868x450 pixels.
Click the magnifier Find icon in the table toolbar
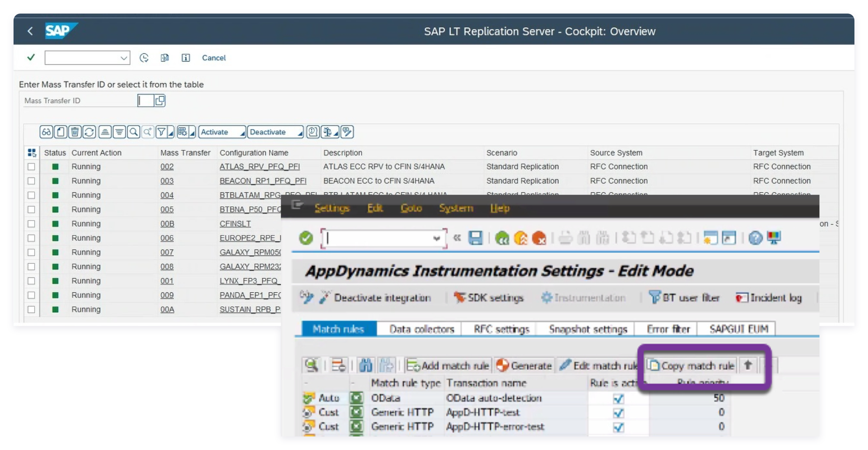(x=133, y=132)
